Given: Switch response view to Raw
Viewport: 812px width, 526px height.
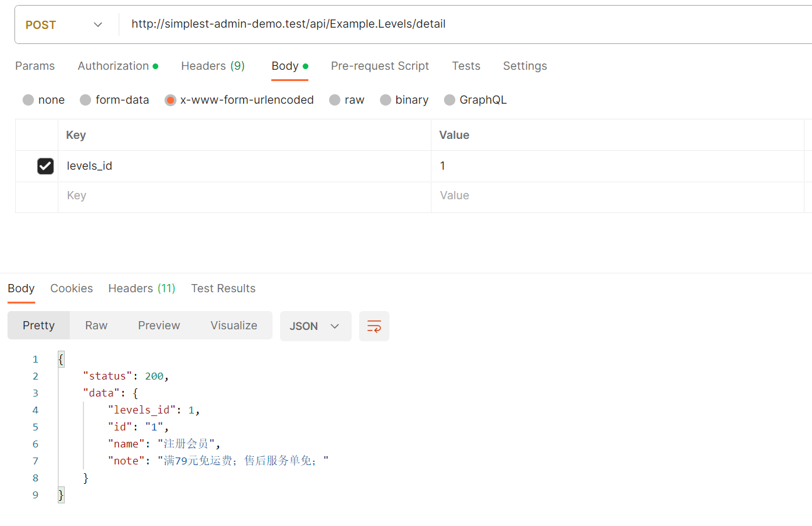Looking at the screenshot, I should 96,326.
